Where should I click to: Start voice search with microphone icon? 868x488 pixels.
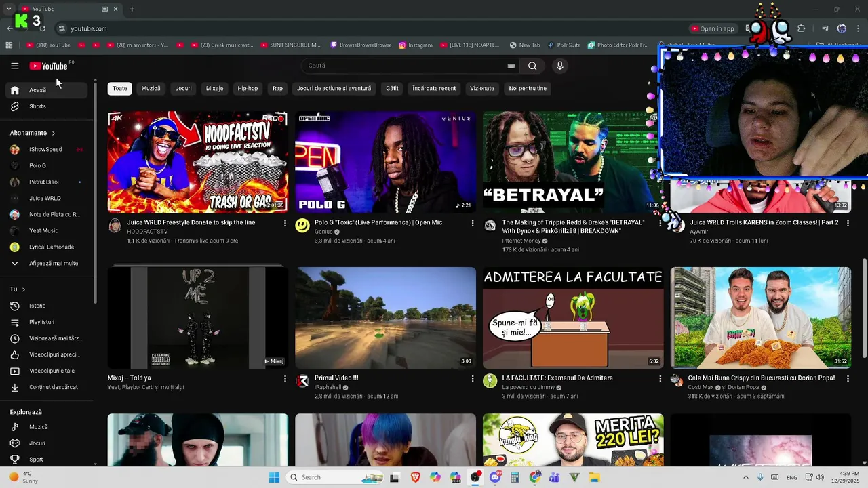[559, 66]
